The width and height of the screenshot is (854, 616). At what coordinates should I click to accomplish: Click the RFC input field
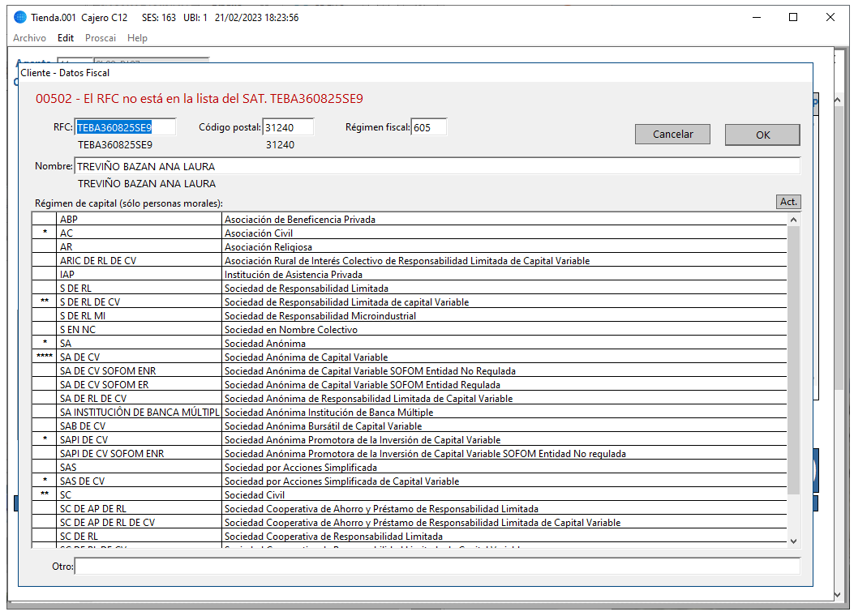tap(125, 127)
